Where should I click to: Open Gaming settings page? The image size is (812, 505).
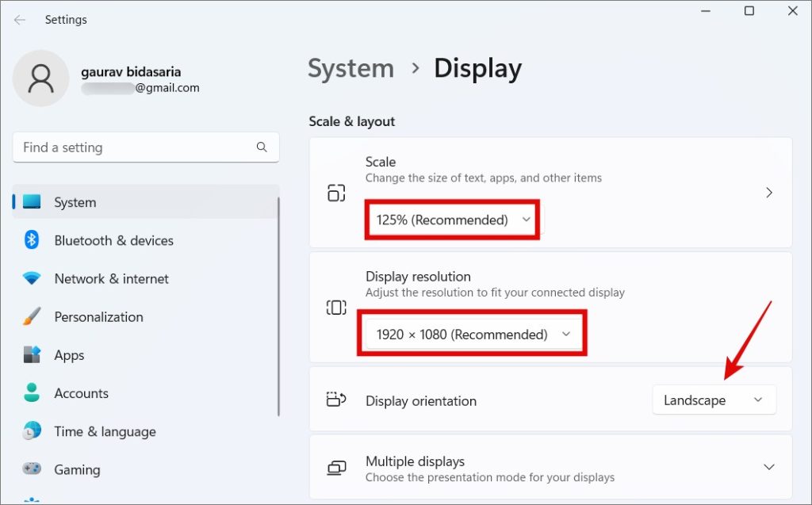[145, 470]
